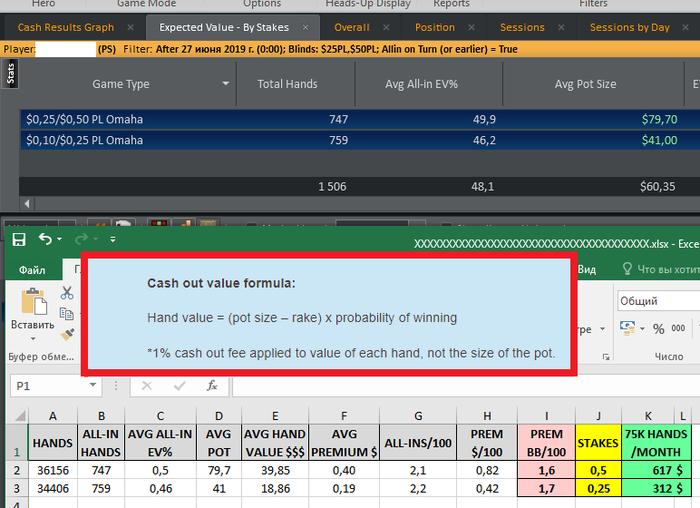Close Expected Value - By Stakes tab

coord(305,28)
